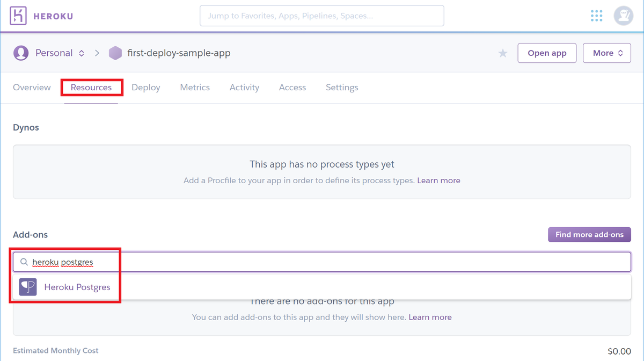Viewport: 644px width, 361px height.
Task: Click 'This app has no process types yet'
Action: pyautogui.click(x=322, y=164)
